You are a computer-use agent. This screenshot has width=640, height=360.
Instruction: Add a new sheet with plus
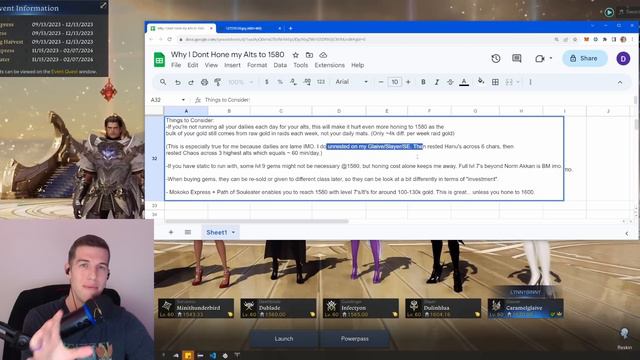(171, 232)
